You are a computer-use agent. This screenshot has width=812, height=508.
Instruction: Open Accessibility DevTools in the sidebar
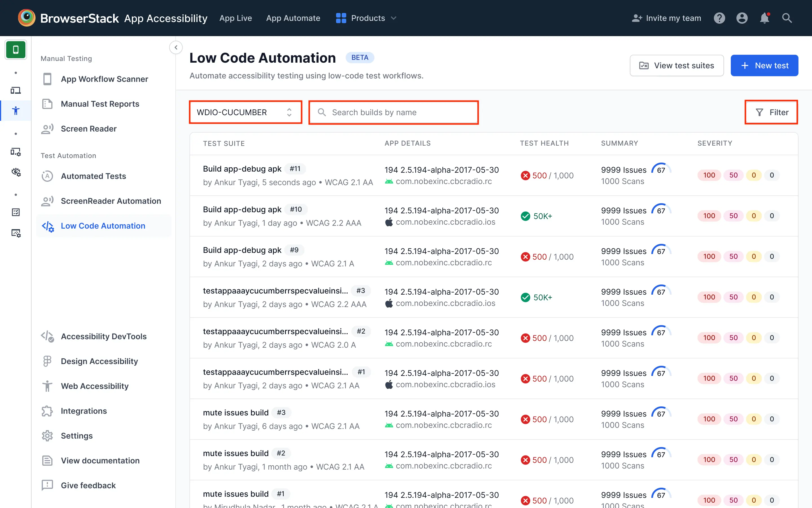click(104, 336)
